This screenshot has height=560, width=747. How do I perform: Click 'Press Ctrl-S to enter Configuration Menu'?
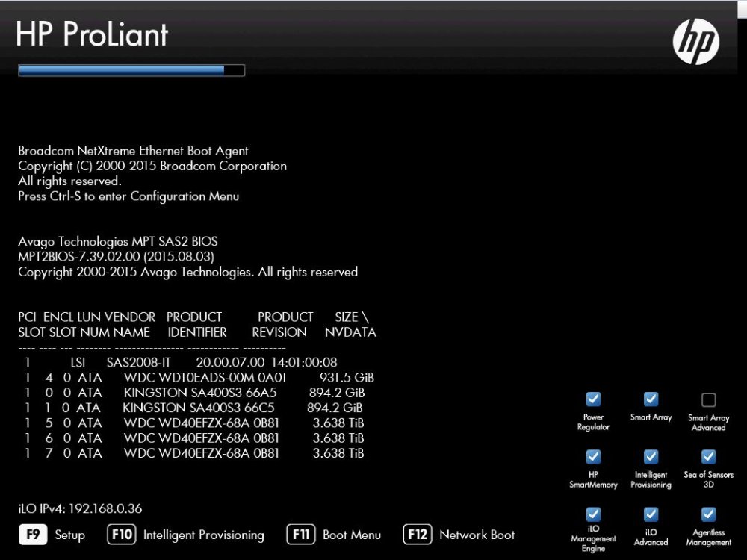click(128, 196)
